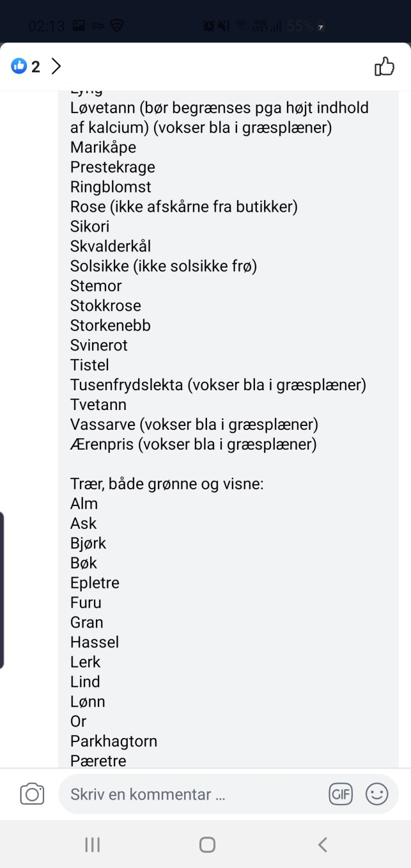Tap the Like thumbs-up icon top right
This screenshot has width=411, height=868.
(384, 66)
